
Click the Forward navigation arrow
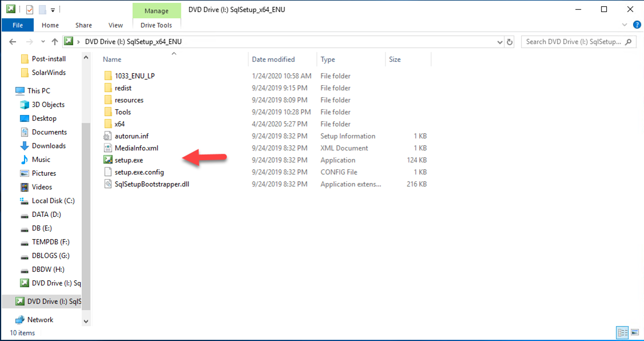click(29, 42)
